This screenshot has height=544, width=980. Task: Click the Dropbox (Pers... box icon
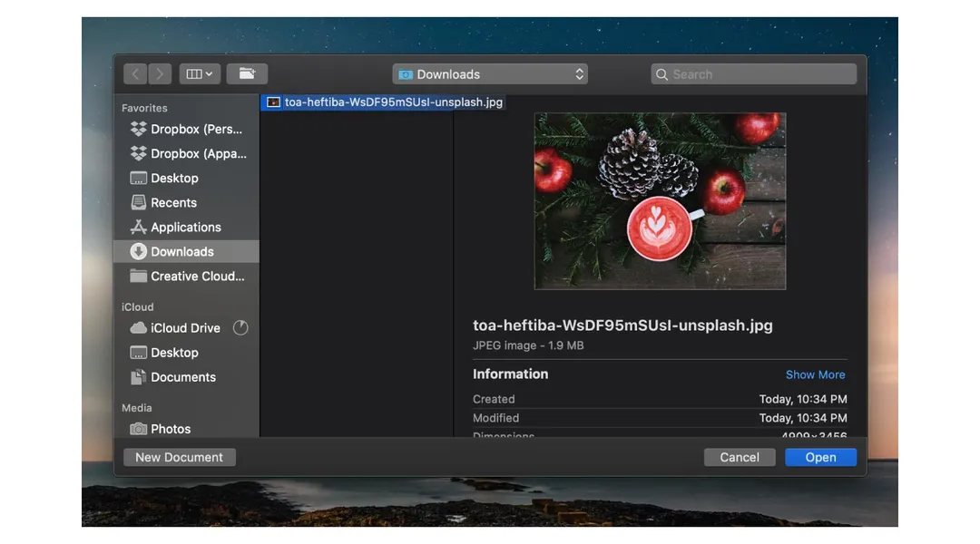(x=138, y=129)
